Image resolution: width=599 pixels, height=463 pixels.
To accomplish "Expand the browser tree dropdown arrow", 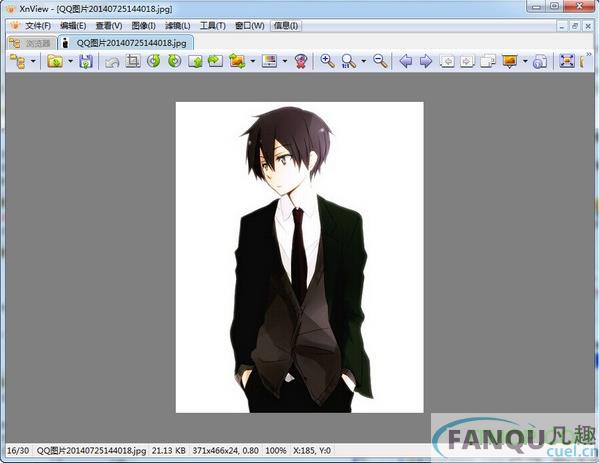I will pos(33,61).
